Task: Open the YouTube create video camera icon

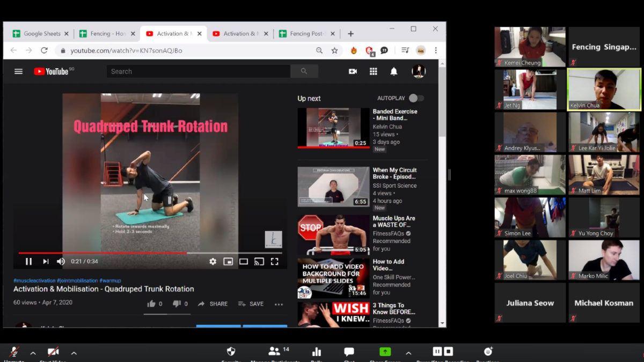Action: click(353, 71)
